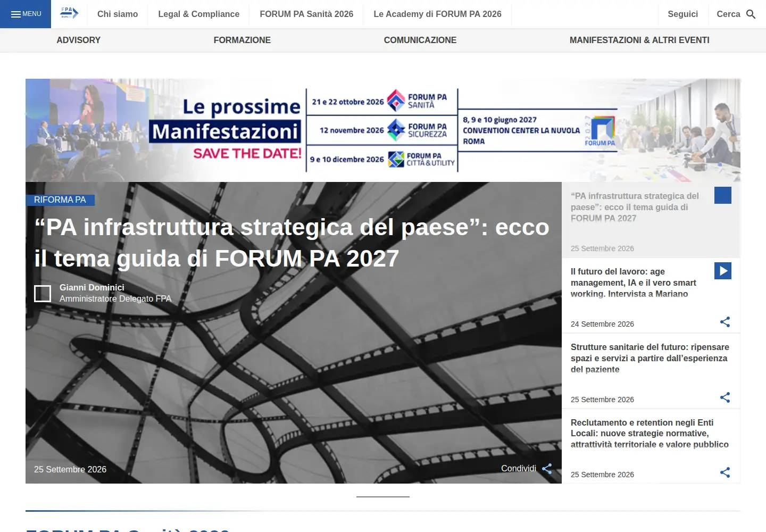Open Legal & Compliance menu item
This screenshot has width=766, height=532.
pos(199,14)
